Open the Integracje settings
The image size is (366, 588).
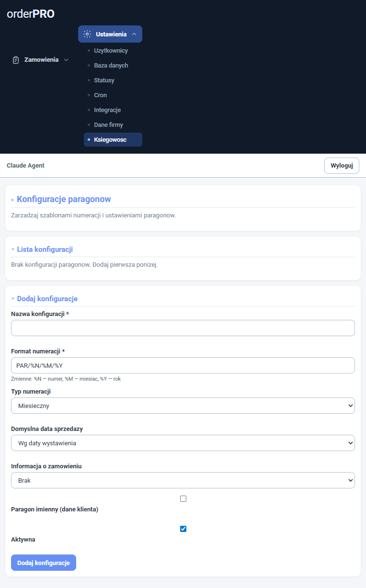coord(107,110)
